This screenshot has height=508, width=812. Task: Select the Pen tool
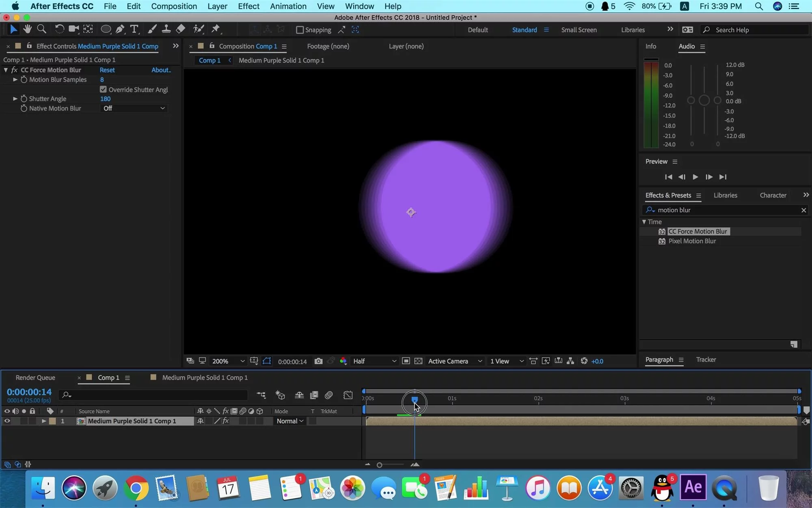(x=120, y=29)
